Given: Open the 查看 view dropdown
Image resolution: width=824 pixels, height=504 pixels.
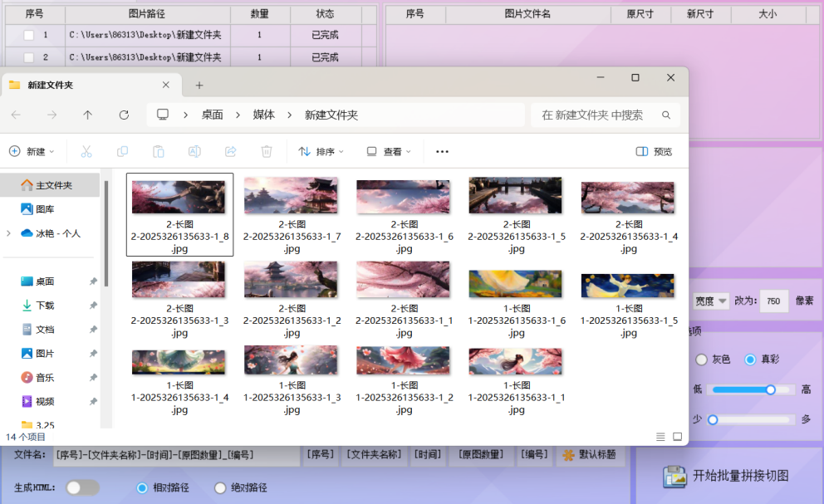Looking at the screenshot, I should (x=389, y=151).
